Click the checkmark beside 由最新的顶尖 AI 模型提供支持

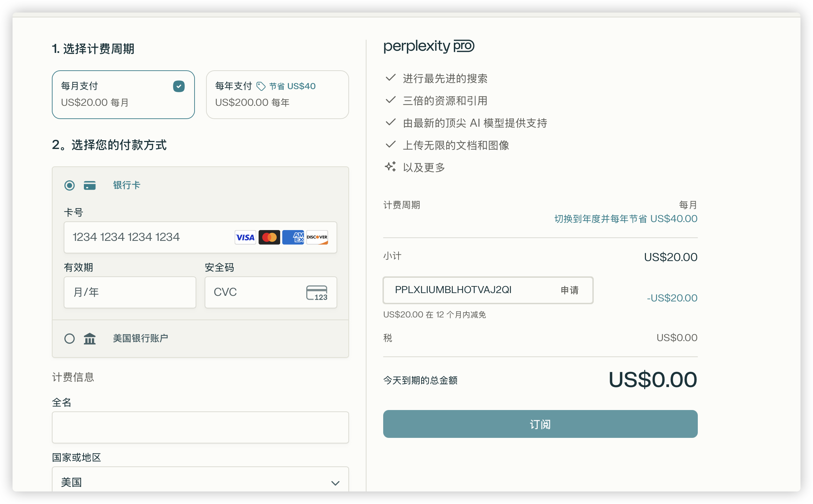[391, 122]
